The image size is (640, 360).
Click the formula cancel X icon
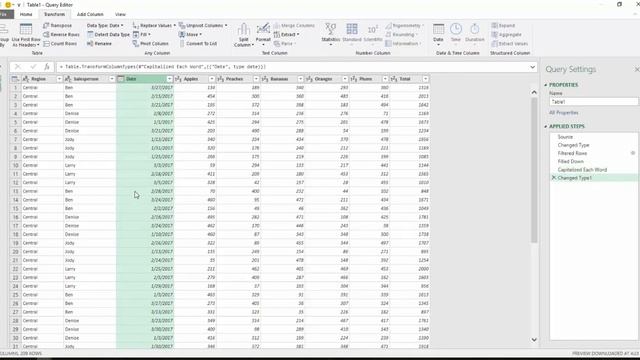pyautogui.click(x=18, y=67)
